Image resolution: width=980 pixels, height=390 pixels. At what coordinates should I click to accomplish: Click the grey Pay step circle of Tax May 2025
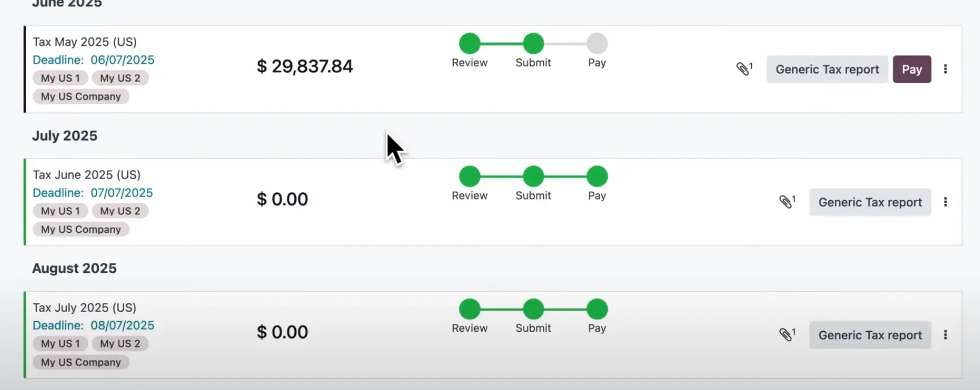597,44
